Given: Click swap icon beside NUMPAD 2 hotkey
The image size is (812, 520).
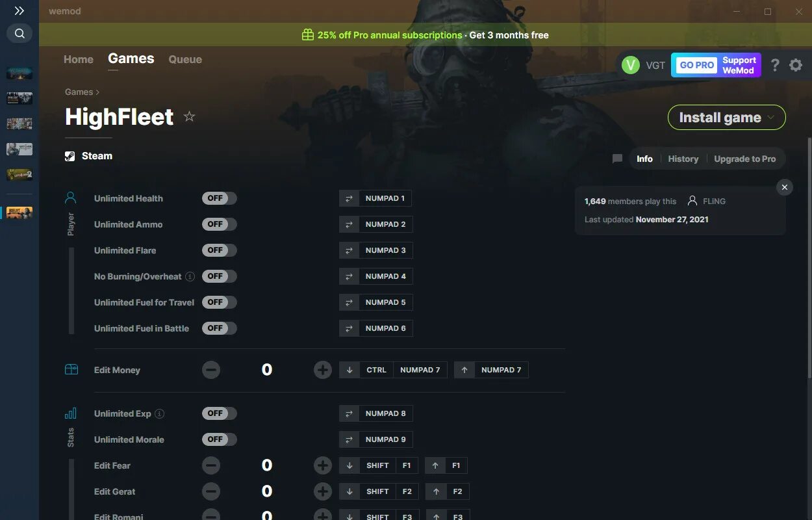Looking at the screenshot, I should (349, 224).
